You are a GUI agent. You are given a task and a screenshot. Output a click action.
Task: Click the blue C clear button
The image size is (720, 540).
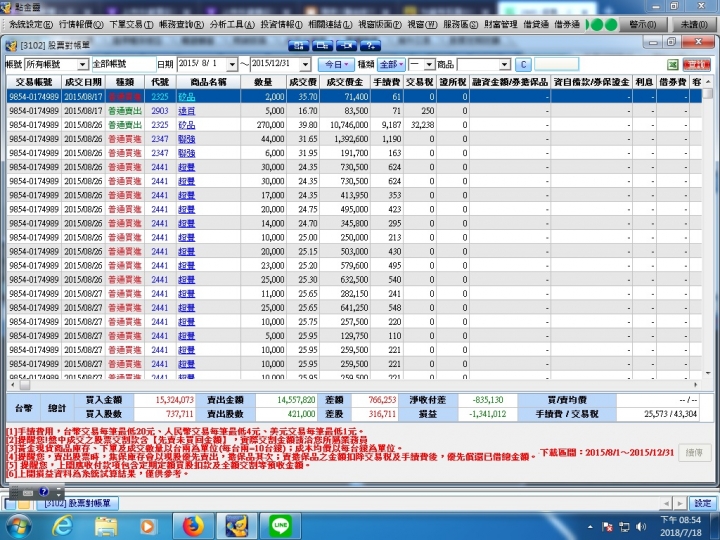pyautogui.click(x=523, y=65)
